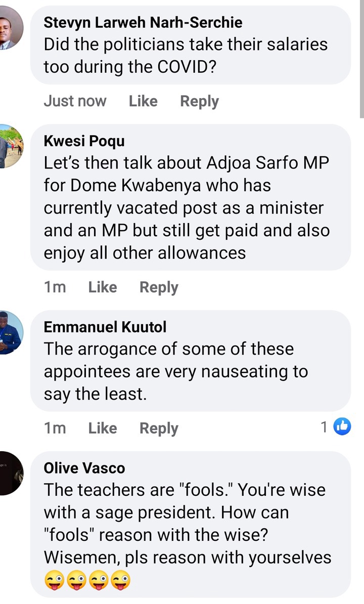The image size is (364, 604).
Task: Click the 'Just now' timestamp
Action: pos(75,101)
